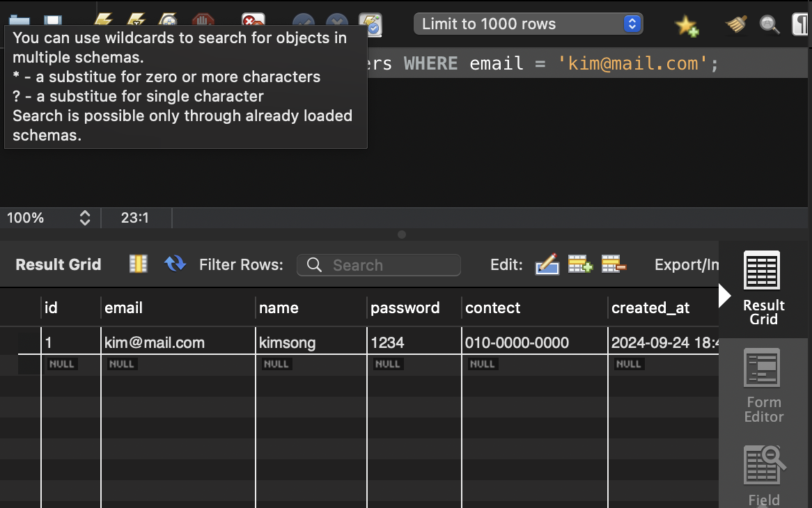Toggle the auto-commit mode icon
812x508 pixels.
point(370,24)
